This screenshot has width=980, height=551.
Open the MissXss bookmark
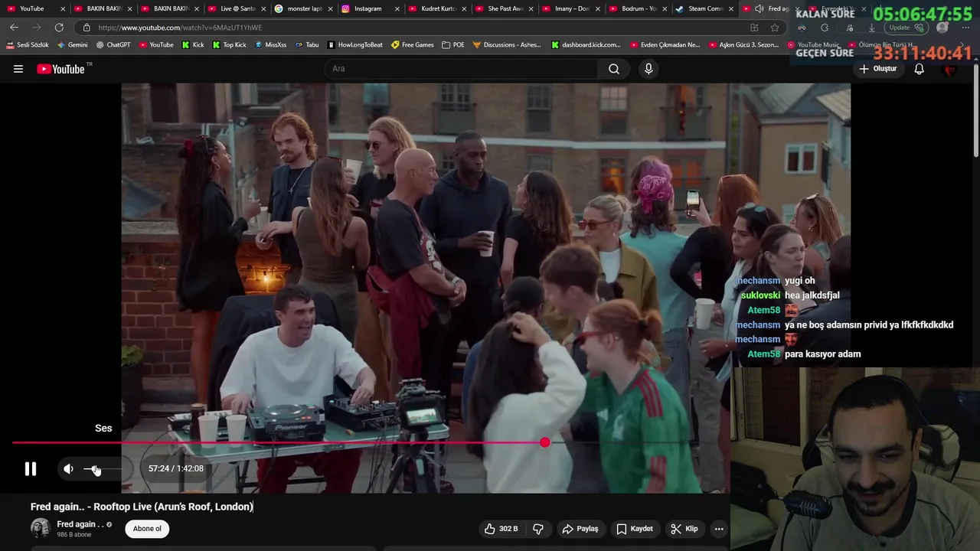[x=270, y=45]
